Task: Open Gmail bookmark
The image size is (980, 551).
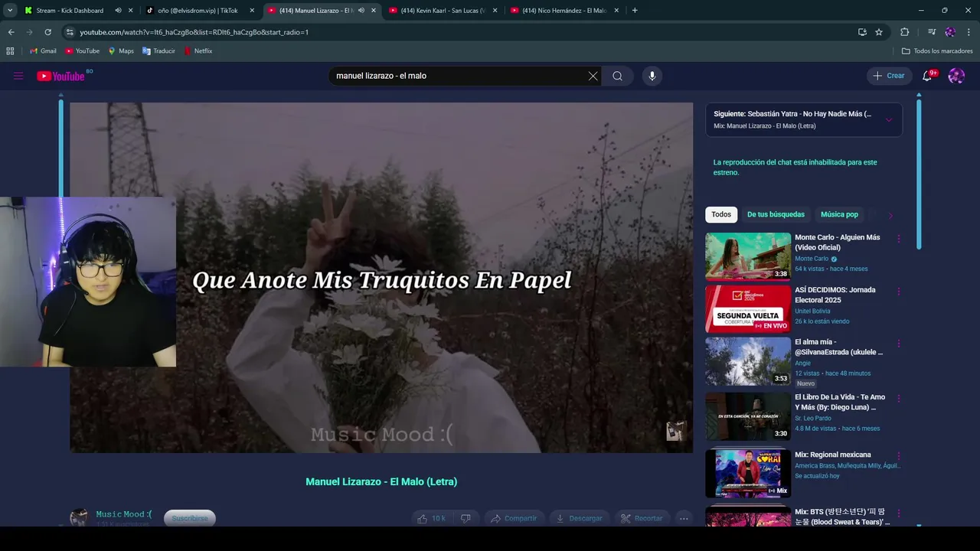Action: click(43, 51)
